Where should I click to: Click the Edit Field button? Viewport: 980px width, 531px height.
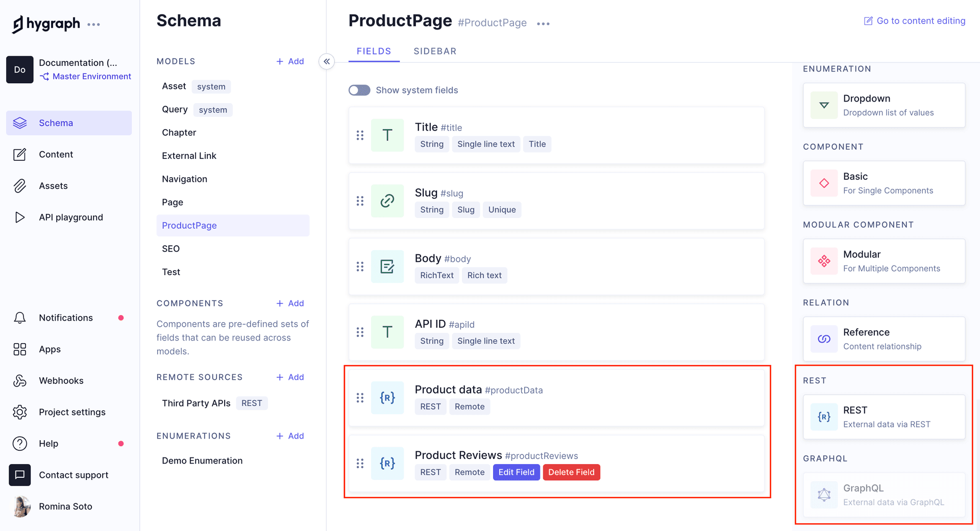tap(516, 472)
